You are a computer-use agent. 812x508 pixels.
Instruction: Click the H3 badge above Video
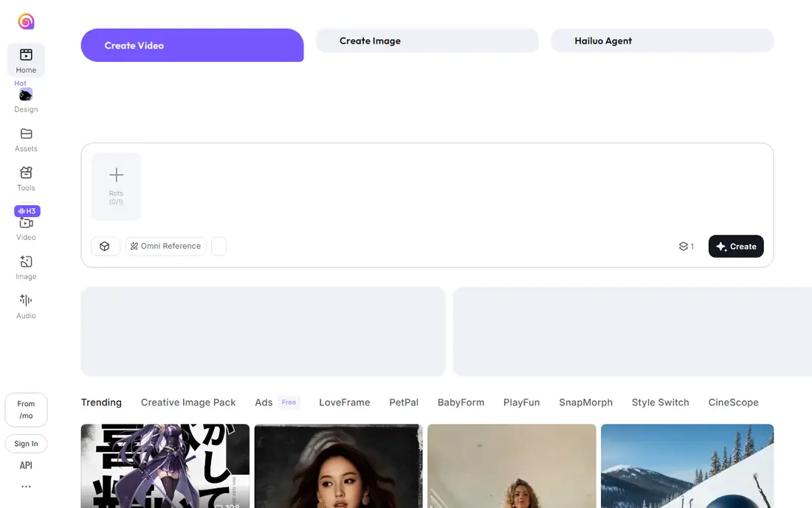click(x=27, y=211)
